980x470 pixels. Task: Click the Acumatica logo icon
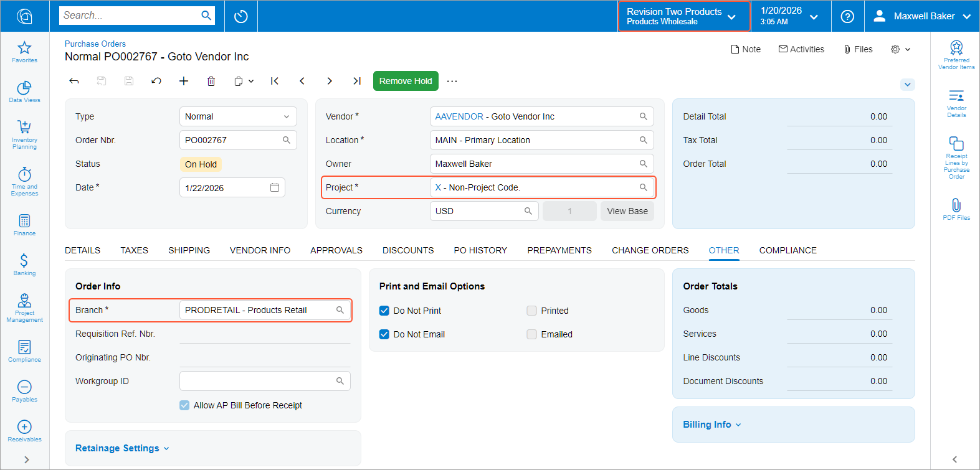[x=24, y=16]
